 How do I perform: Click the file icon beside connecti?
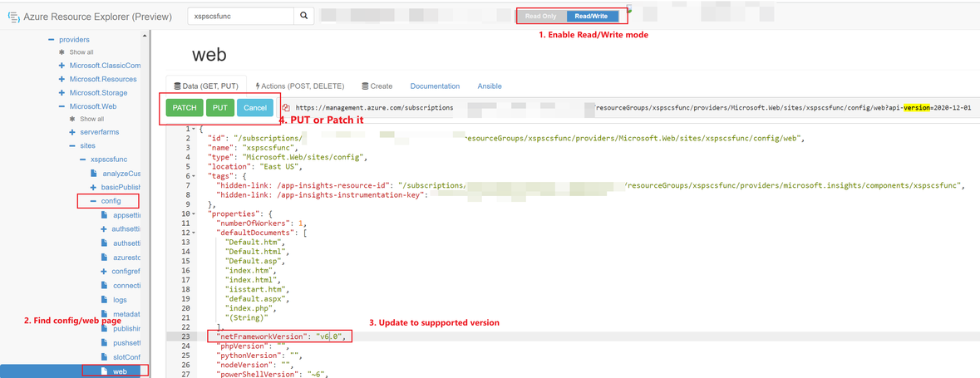coord(105,286)
